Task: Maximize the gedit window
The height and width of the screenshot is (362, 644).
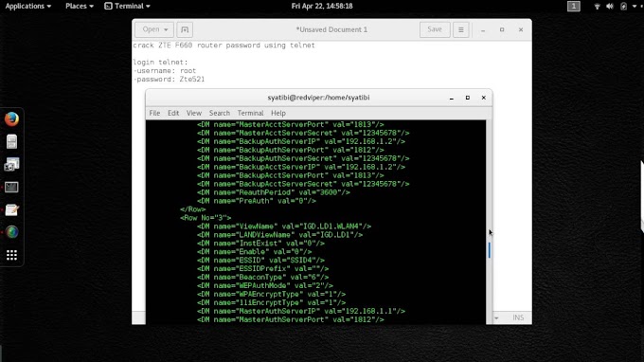Action: point(502,30)
